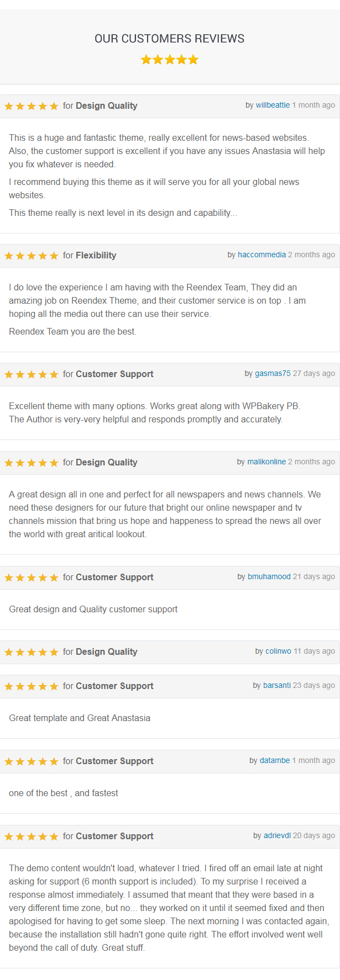Go to the adrievdl profile link

(x=277, y=835)
